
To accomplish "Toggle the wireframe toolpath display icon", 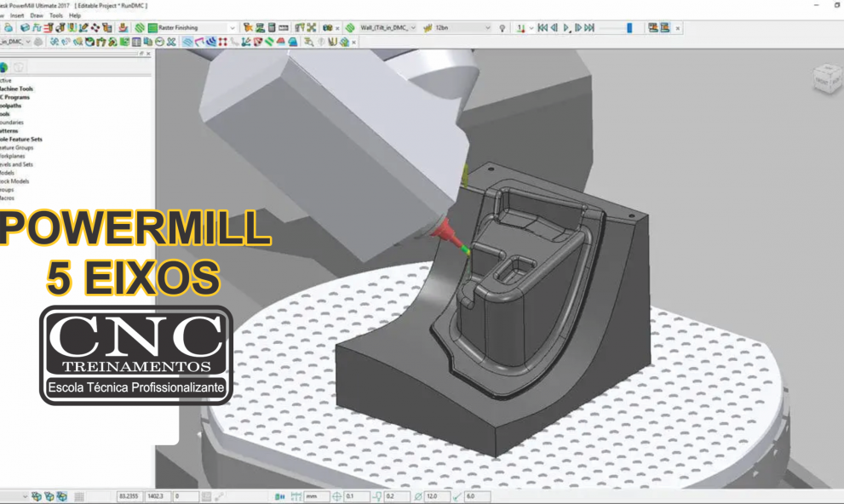I will tap(187, 42).
